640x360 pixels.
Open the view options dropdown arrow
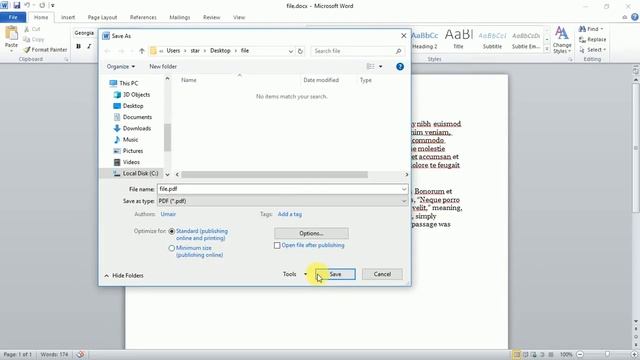coord(381,66)
